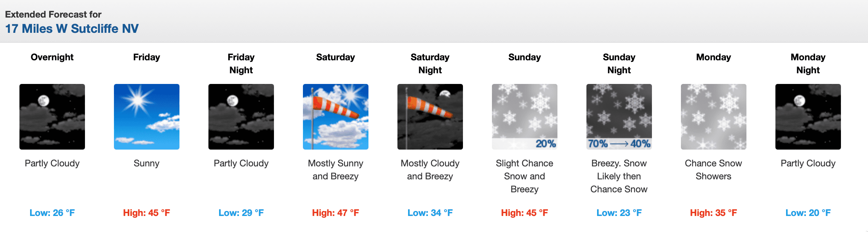Image resolution: width=868 pixels, height=232 pixels.
Task: Click the Monday Night partly cloudy icon
Action: 808,117
